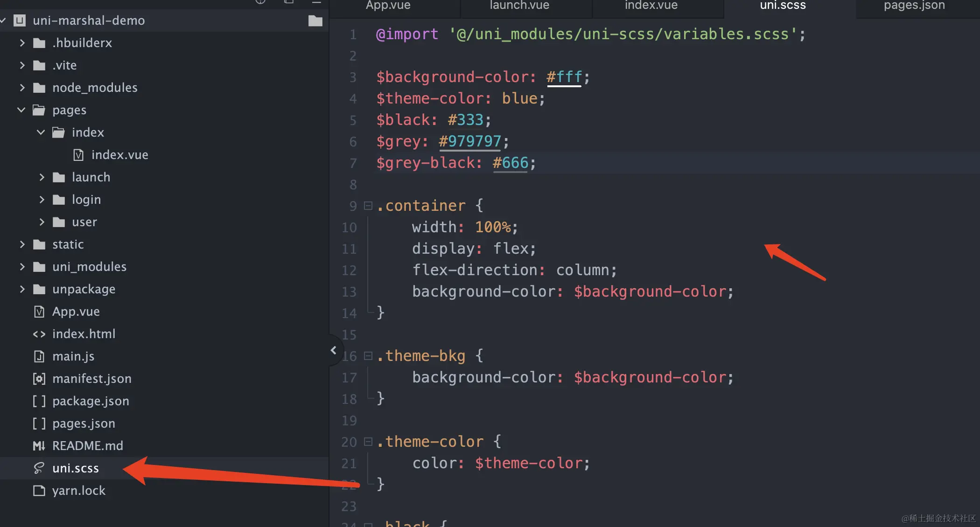Collapse the sidebar with the arrow handle
The image size is (980, 527).
coord(333,350)
